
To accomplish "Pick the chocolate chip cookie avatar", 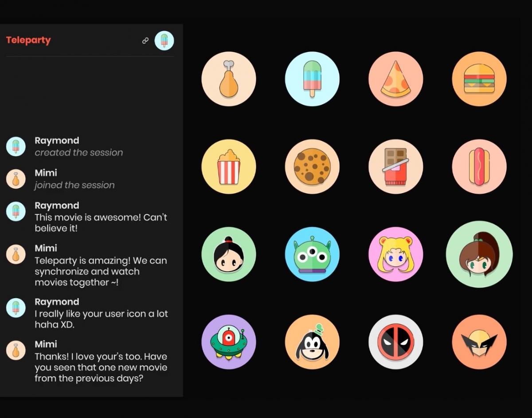I will pyautogui.click(x=312, y=167).
